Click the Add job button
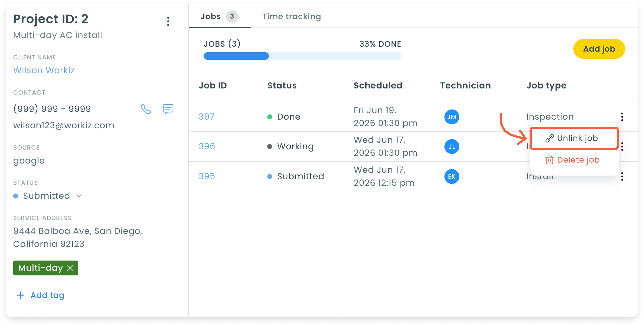 [x=599, y=49]
